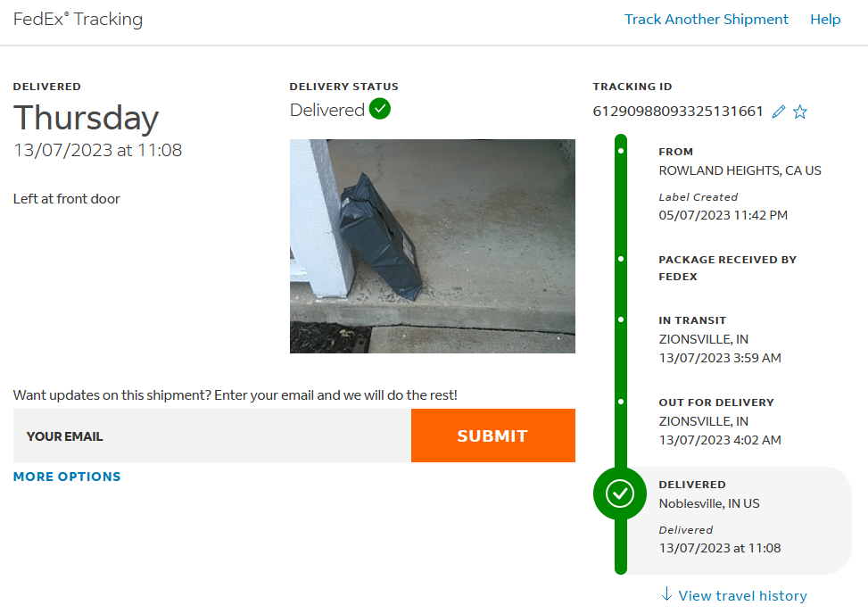The height and width of the screenshot is (614, 868).
Task: Click the star favorite icon beside tracking ID
Action: [x=800, y=112]
